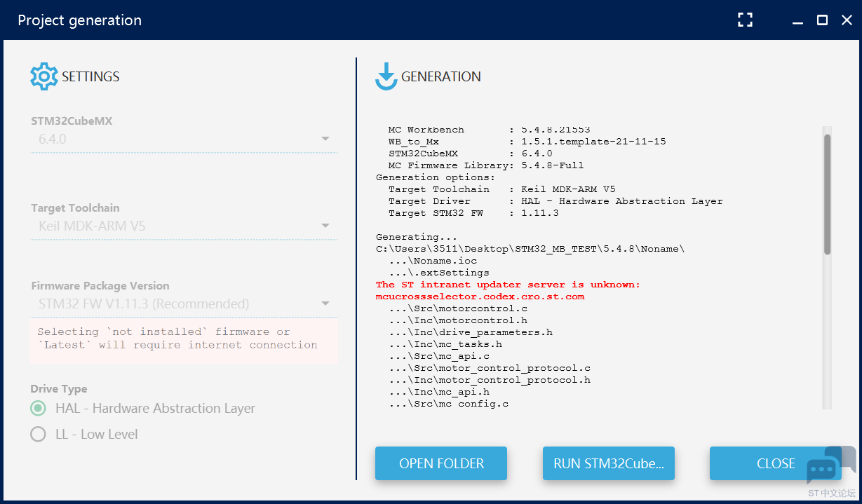Select HAL - Hardware Abstraction Layer radio button
This screenshot has height=504, width=862.
[x=38, y=409]
